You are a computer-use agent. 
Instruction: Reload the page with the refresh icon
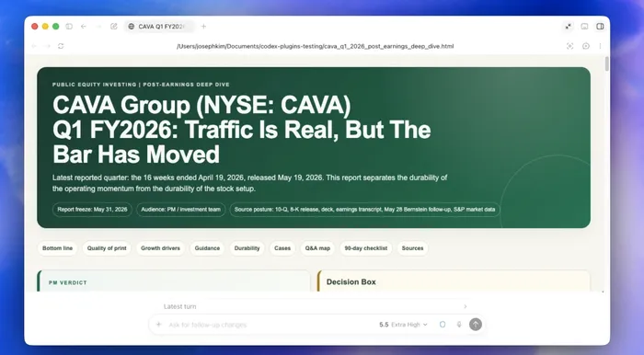click(61, 46)
